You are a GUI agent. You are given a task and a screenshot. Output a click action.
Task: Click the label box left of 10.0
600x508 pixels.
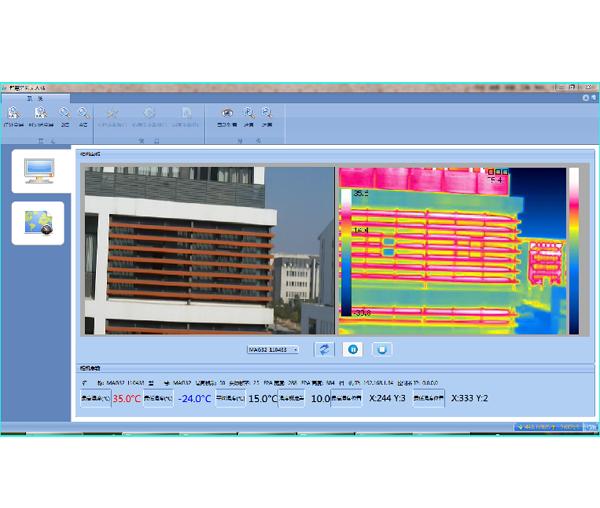click(292, 399)
